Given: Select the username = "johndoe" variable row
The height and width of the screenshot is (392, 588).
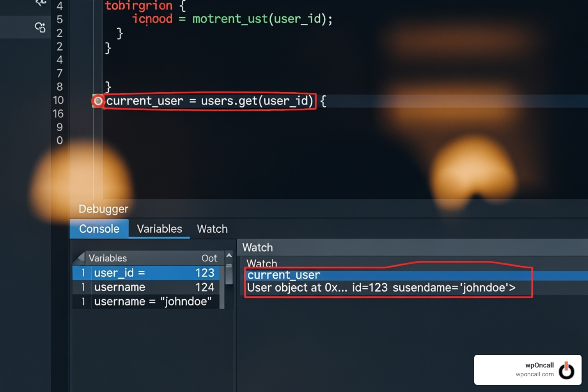Looking at the screenshot, I should click(153, 301).
